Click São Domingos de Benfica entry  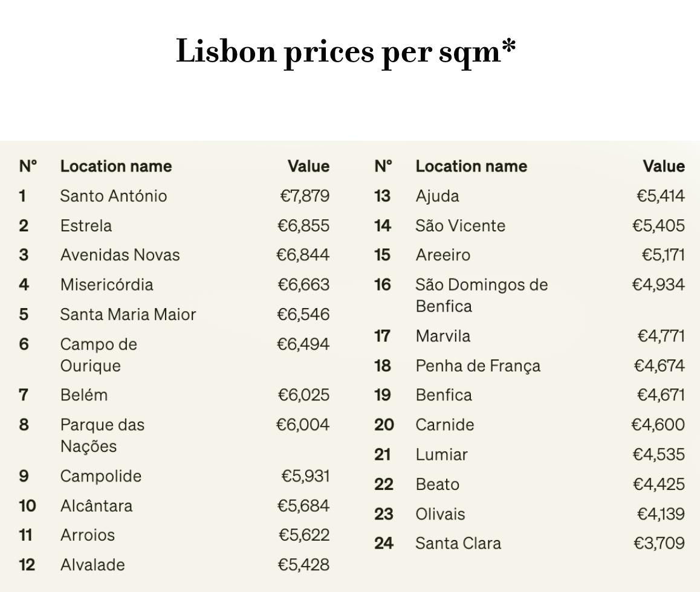pos(481,295)
